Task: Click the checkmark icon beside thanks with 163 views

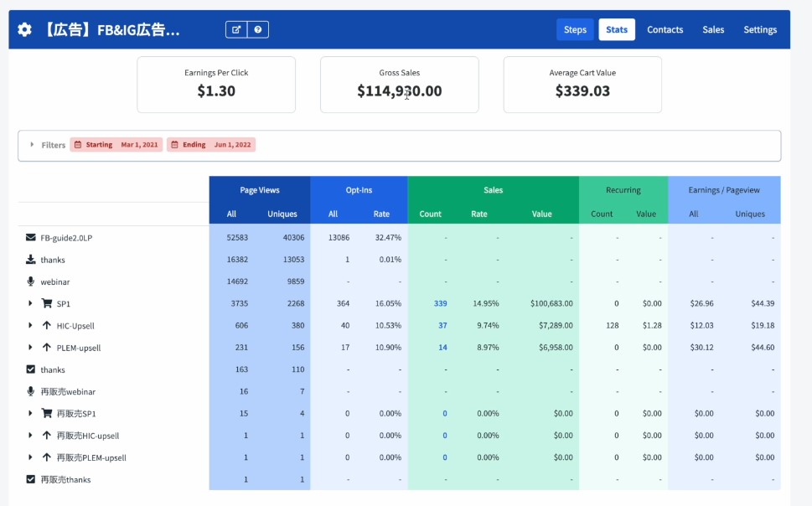Action: point(30,369)
